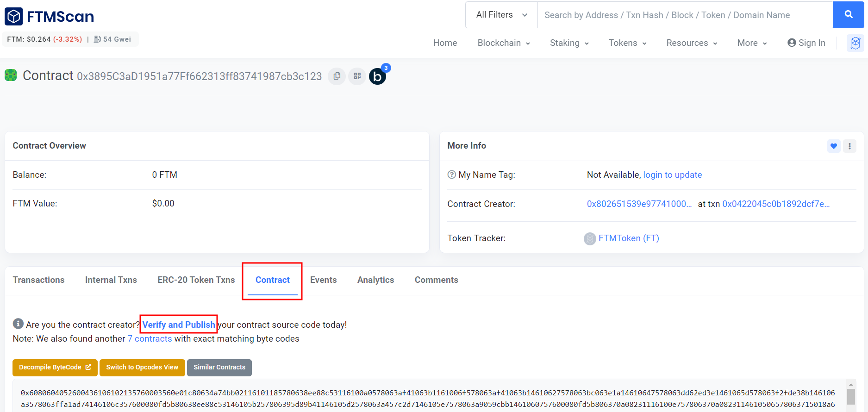This screenshot has width=868, height=412.
Task: Open the ERC-20 Token Txns tab
Action: [x=196, y=280]
